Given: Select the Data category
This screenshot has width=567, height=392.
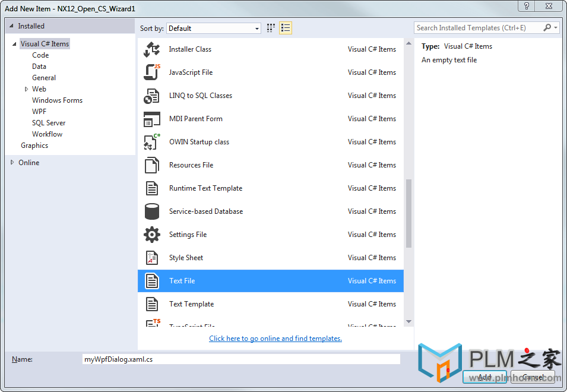Looking at the screenshot, I should [39, 67].
